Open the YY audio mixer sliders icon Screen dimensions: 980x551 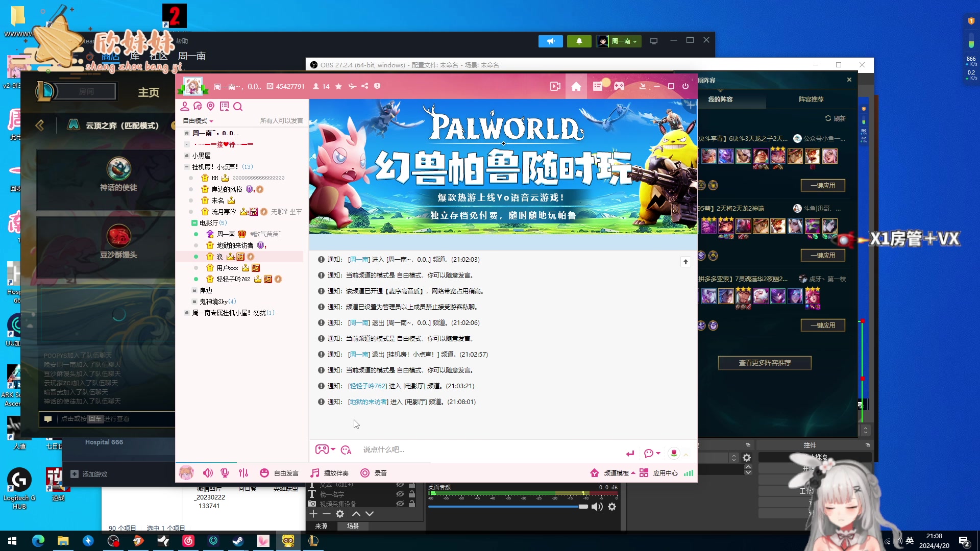pos(243,473)
